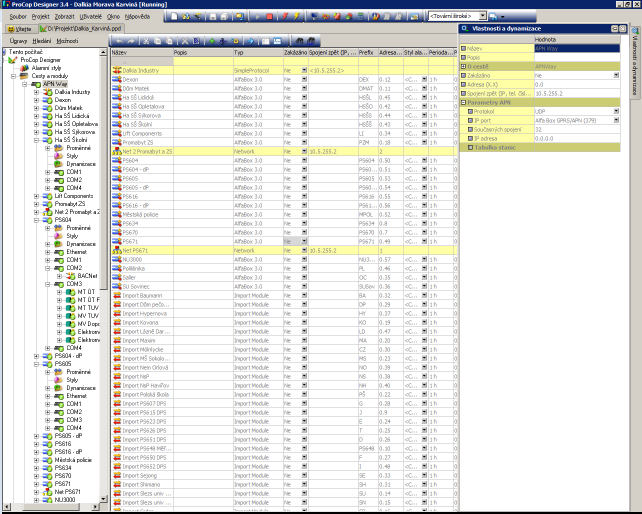Sort by the Prefix column header
The height and width of the screenshot is (514, 642).
pos(368,52)
